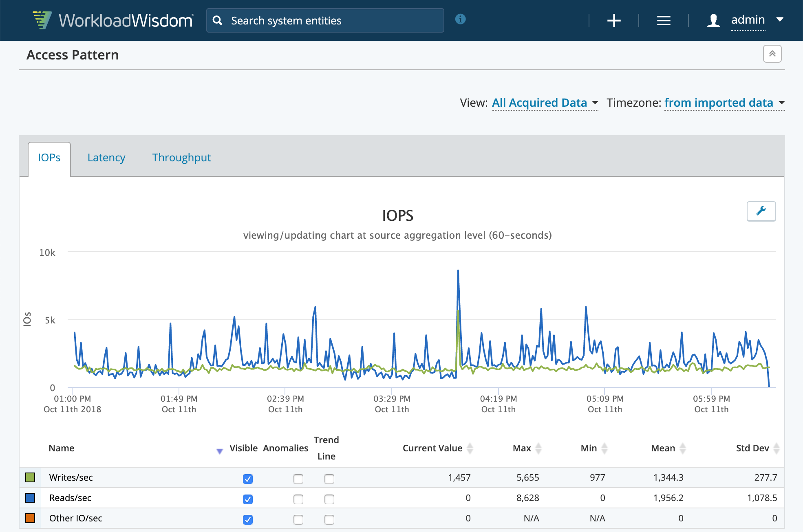Open the hamburger menu icon

point(664,20)
